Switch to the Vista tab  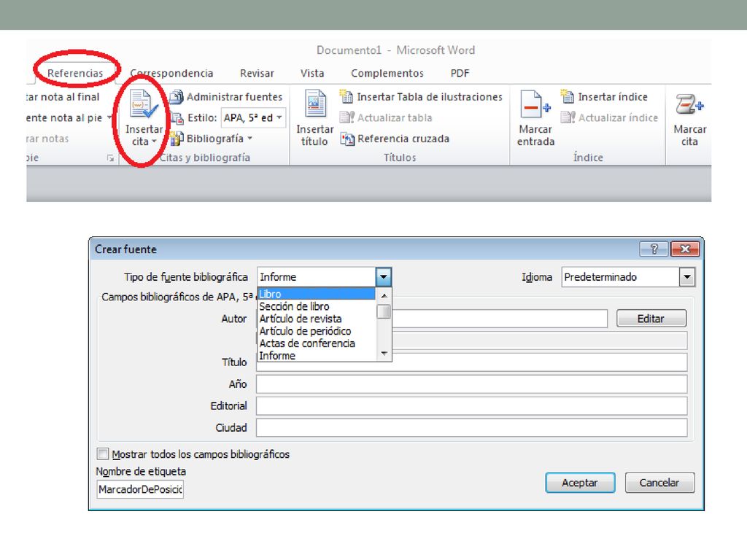[x=312, y=73]
